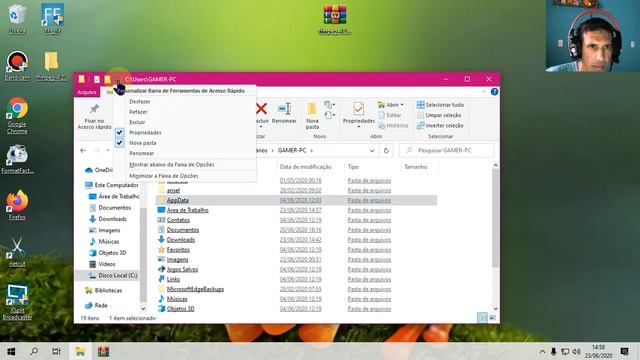
Task: Select Imagens in the file list
Action: point(177,260)
